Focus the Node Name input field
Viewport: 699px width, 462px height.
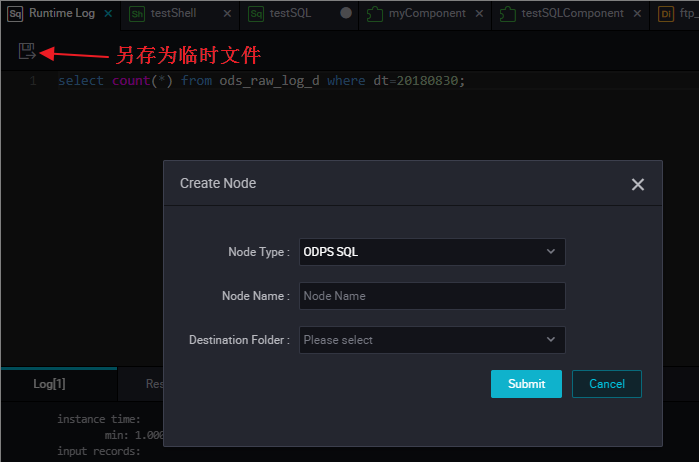coord(431,296)
